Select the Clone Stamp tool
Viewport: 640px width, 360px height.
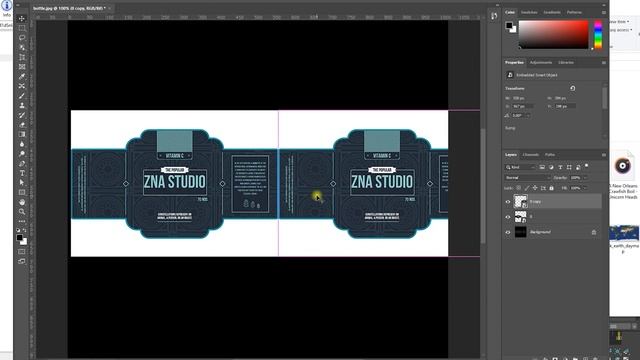22,105
